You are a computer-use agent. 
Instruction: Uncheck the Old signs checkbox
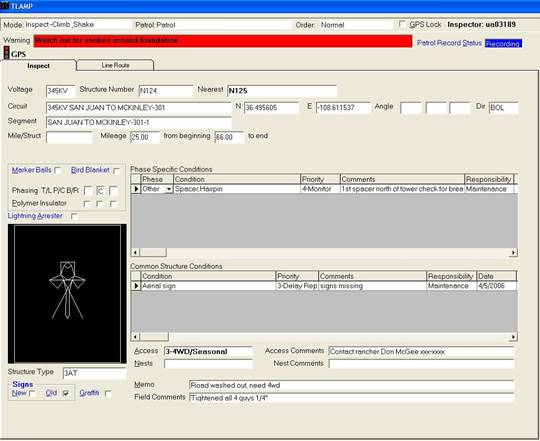pos(66,393)
